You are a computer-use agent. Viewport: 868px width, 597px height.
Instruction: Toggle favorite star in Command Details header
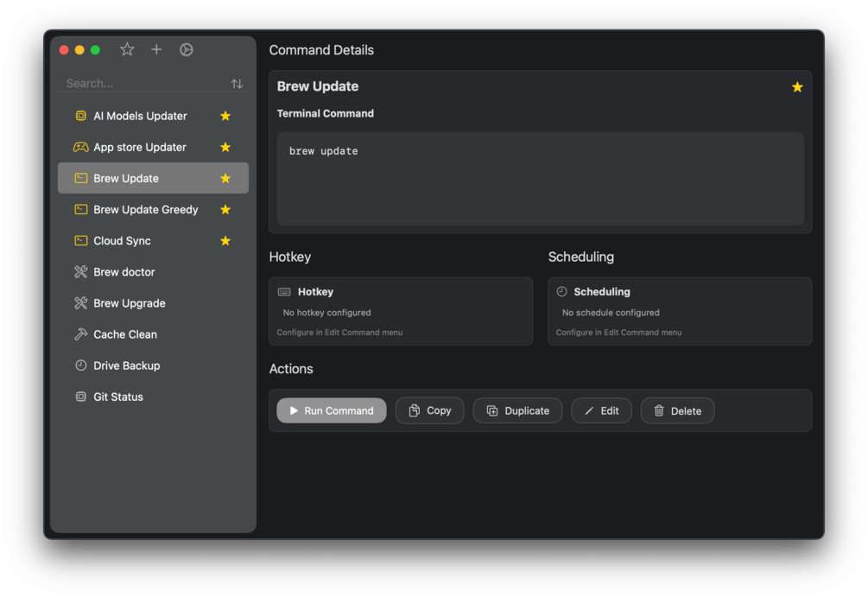click(797, 87)
